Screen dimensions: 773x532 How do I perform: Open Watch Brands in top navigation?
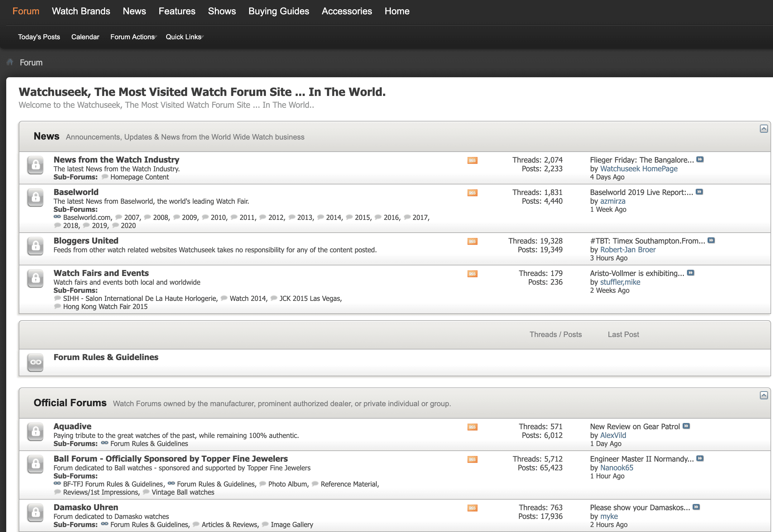(81, 11)
